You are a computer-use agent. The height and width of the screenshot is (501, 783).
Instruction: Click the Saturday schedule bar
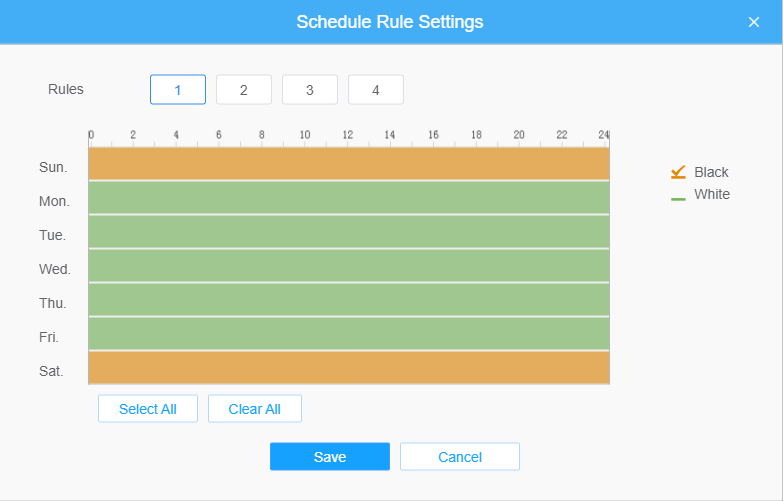tap(349, 368)
